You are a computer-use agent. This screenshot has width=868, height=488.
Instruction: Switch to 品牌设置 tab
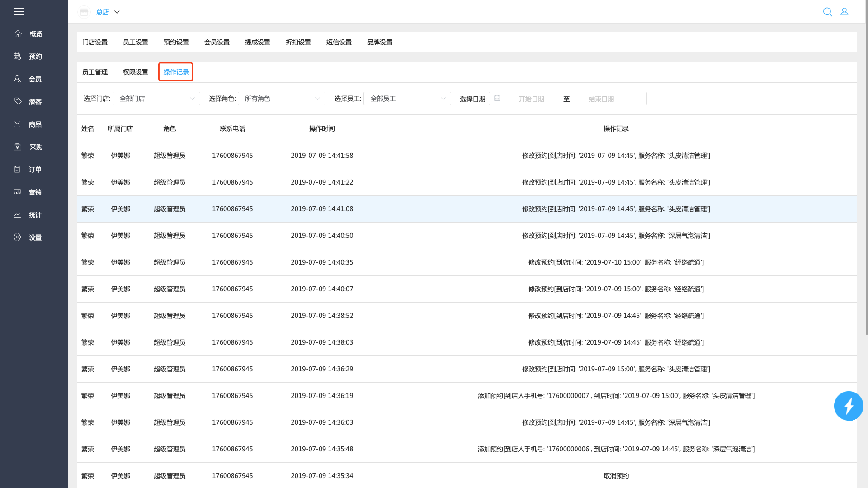380,42
